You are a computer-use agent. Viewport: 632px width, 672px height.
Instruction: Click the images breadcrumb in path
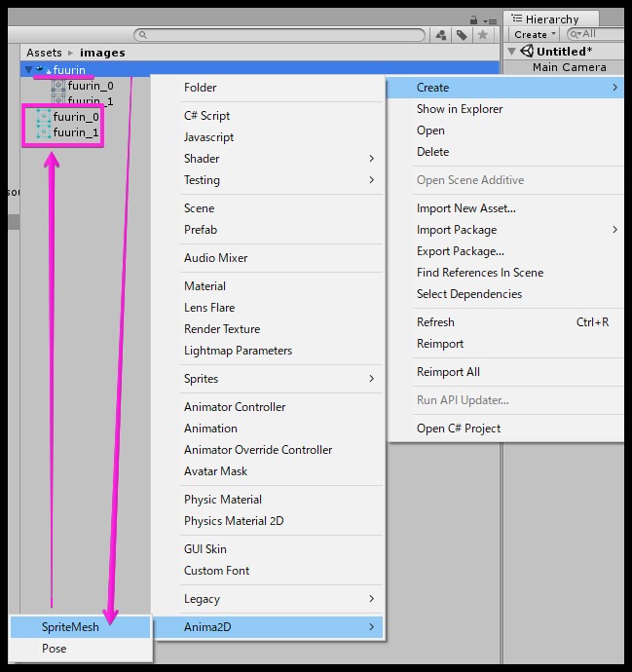click(x=102, y=53)
